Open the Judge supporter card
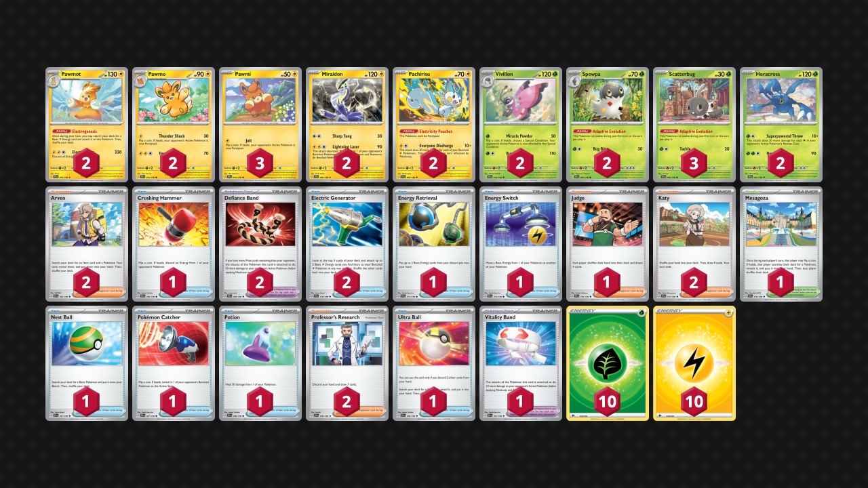 (x=608, y=244)
